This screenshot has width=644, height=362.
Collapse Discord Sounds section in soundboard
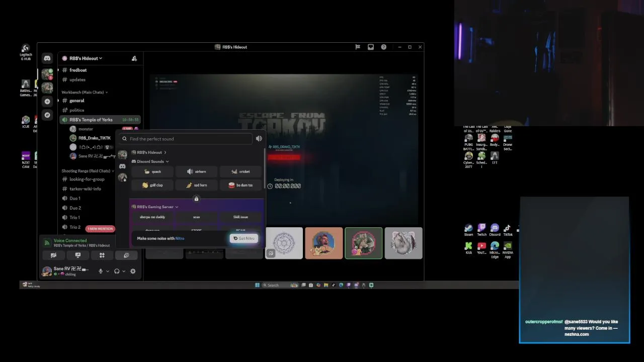click(150, 161)
